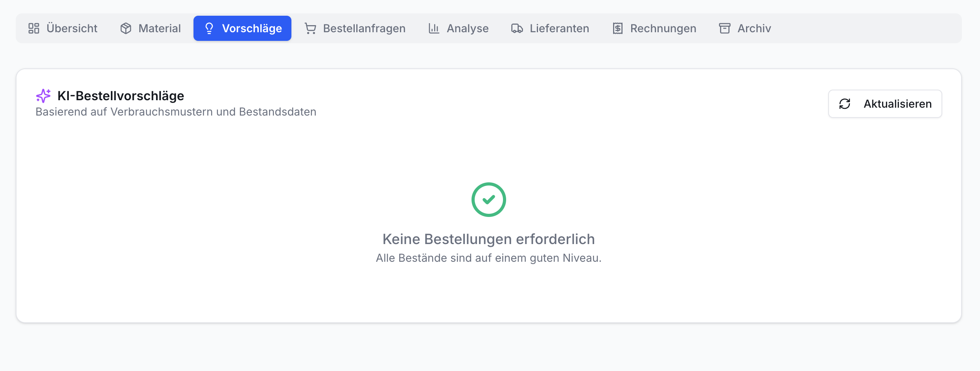Switch to the Material tab
Viewport: 980px width, 371px height.
[x=150, y=28]
